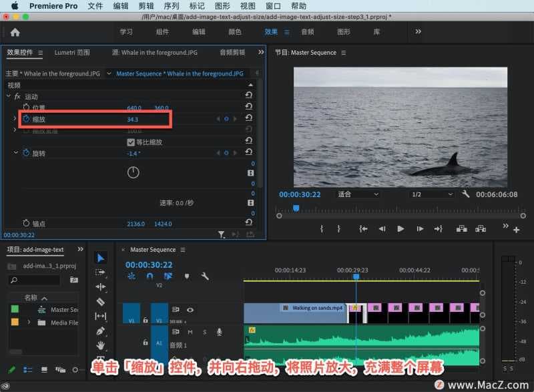The image size is (534, 392).
Task: Pick the Hand tool
Action: pos(101,345)
